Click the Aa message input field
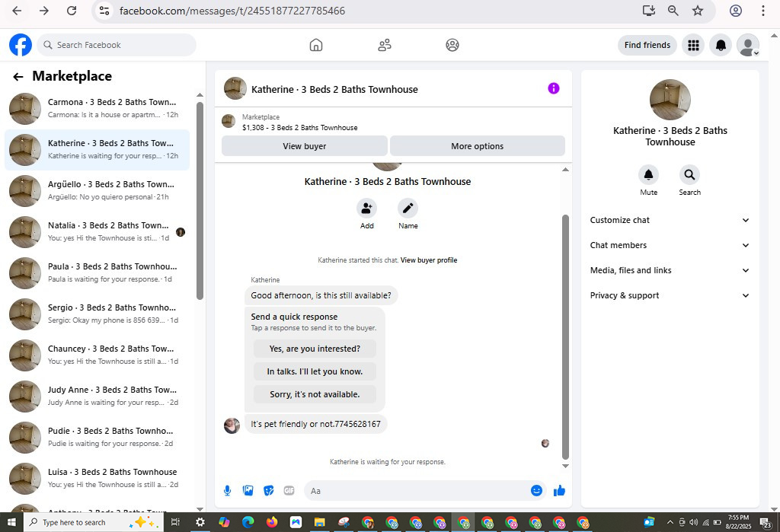Viewport: 780px width, 532px height. tap(417, 491)
